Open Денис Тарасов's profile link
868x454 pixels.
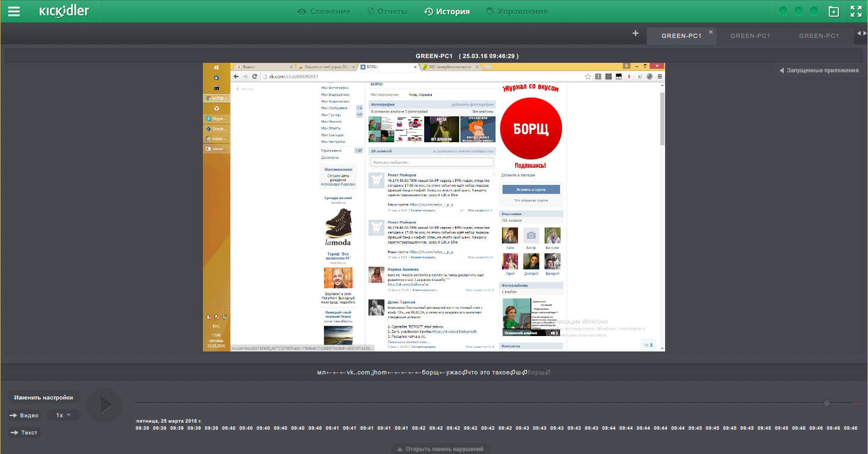[x=402, y=302]
